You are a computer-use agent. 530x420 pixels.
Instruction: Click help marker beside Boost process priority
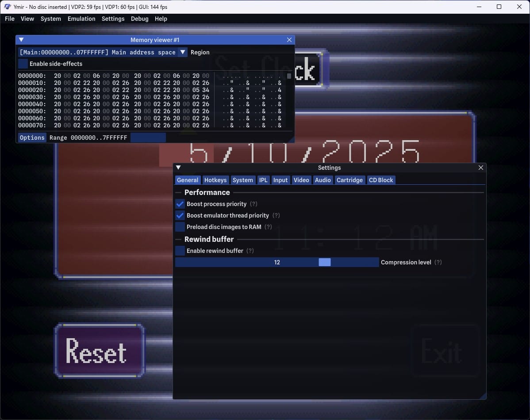pos(253,204)
